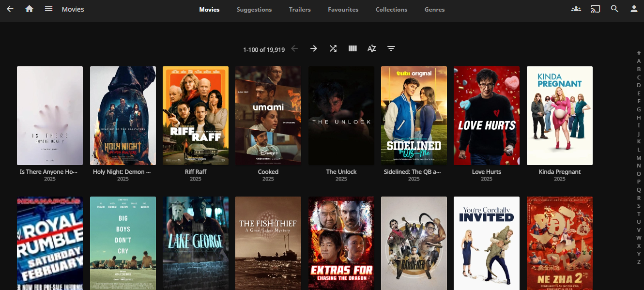Click the Love Hurts title link
This screenshot has height=290, width=644.
point(487,172)
